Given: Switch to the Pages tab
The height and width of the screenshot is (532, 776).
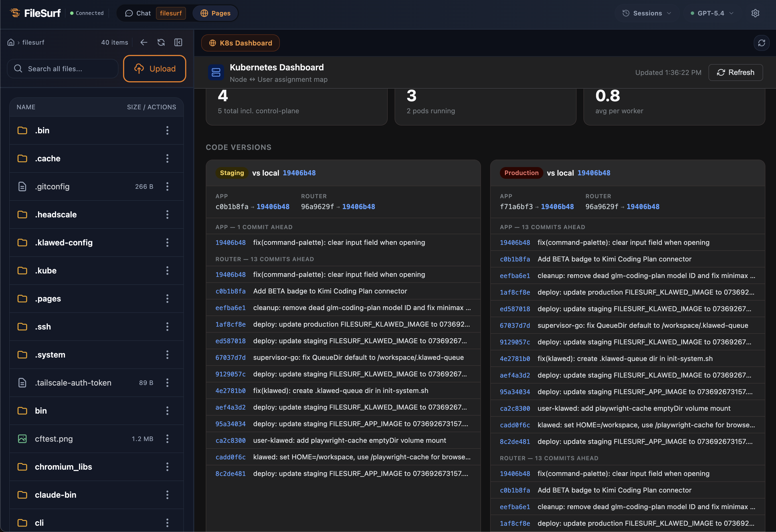Looking at the screenshot, I should pyautogui.click(x=215, y=13).
